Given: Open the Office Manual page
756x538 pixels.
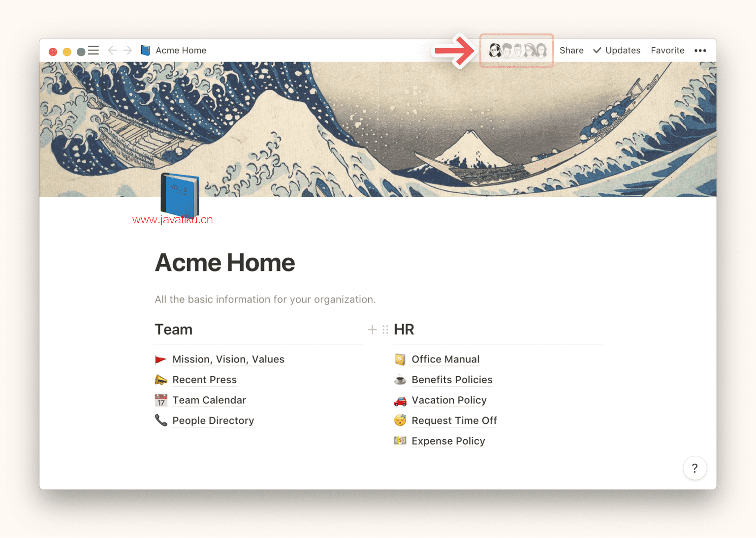Looking at the screenshot, I should click(445, 359).
